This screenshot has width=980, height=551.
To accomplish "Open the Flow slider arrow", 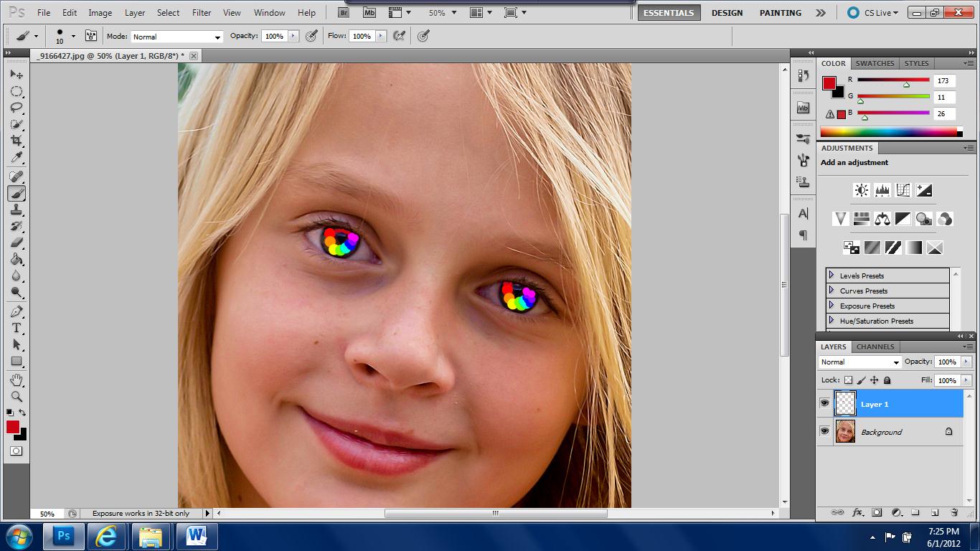I will click(380, 36).
